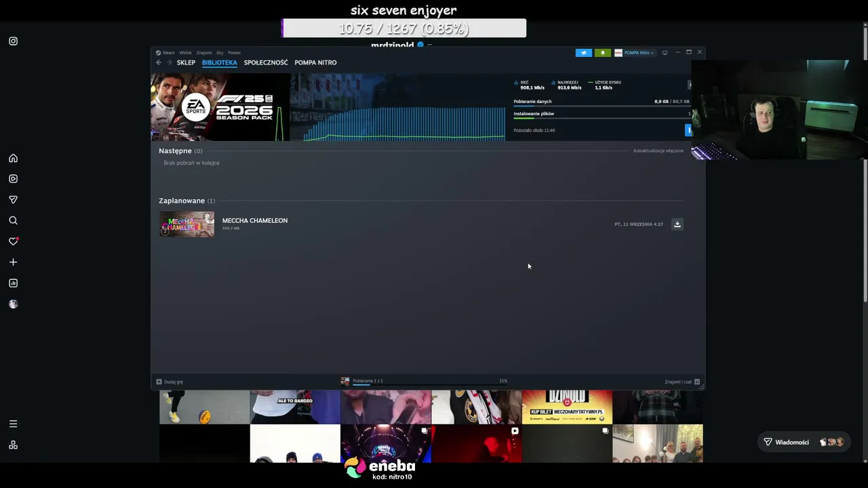Open the Znajomi menu
Screen dimensions: 868x488
tap(204, 53)
